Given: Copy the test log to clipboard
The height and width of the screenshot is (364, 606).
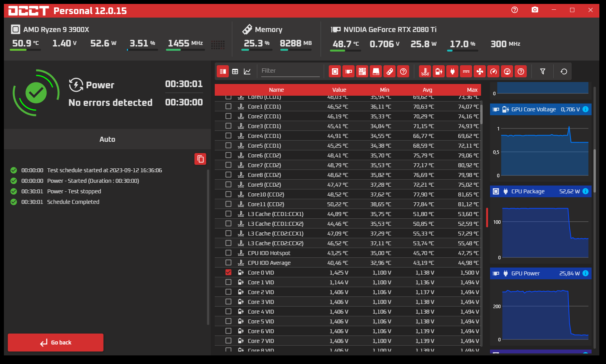Looking at the screenshot, I should (200, 159).
